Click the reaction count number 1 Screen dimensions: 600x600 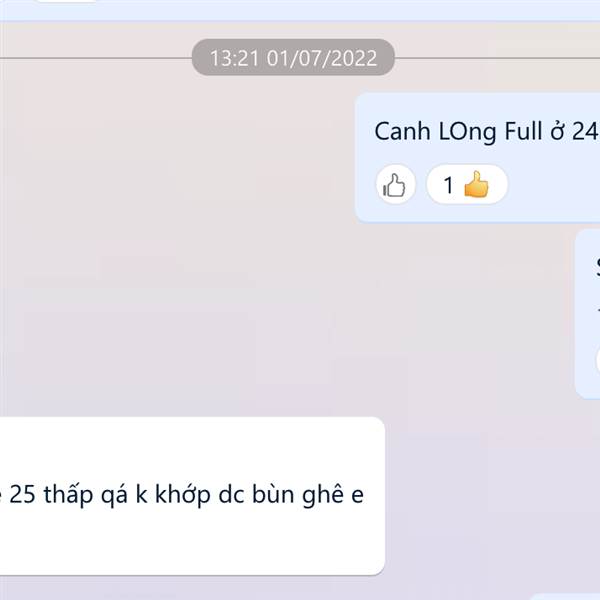pos(448,185)
